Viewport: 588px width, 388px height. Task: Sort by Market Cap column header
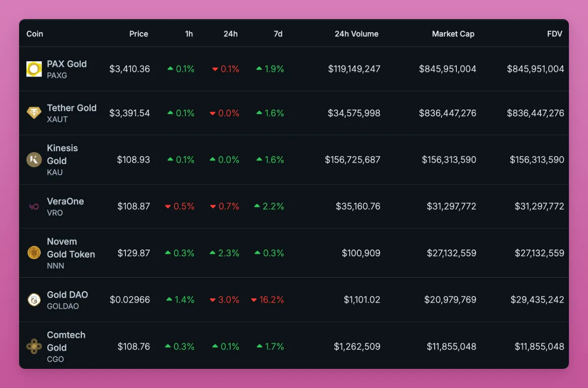[453, 34]
